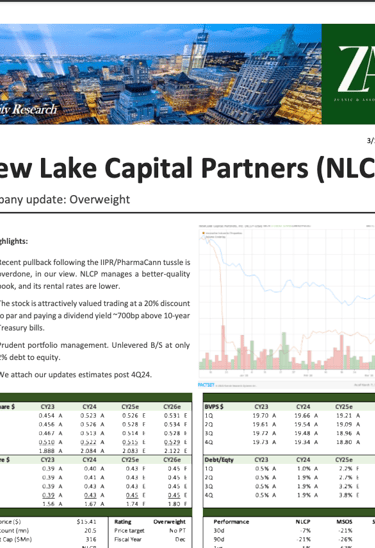This screenshot has width=375, height=548.
Task: Click the 'BVPS $' table header
Action: [x=214, y=406]
